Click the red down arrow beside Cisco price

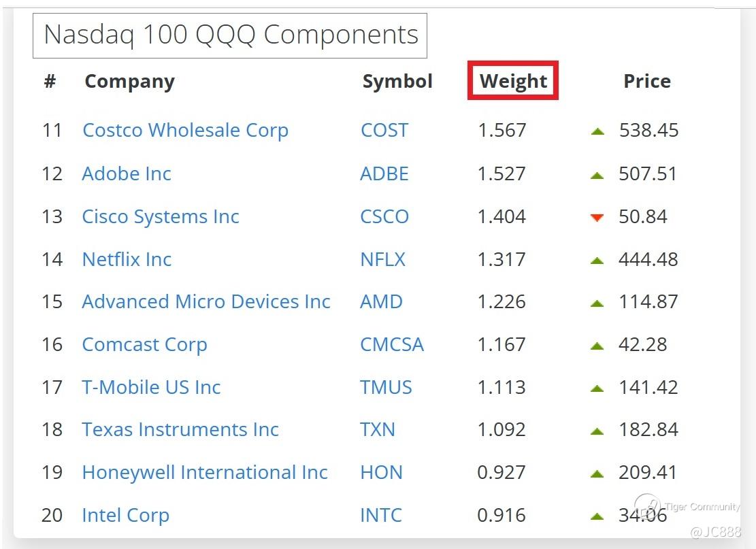[597, 218]
